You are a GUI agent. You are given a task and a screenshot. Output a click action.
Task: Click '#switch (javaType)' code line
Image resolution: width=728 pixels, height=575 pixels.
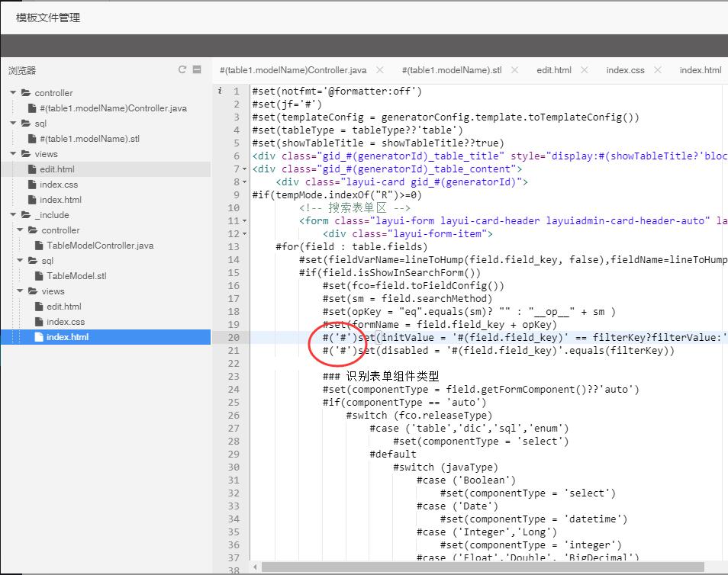[446, 467]
